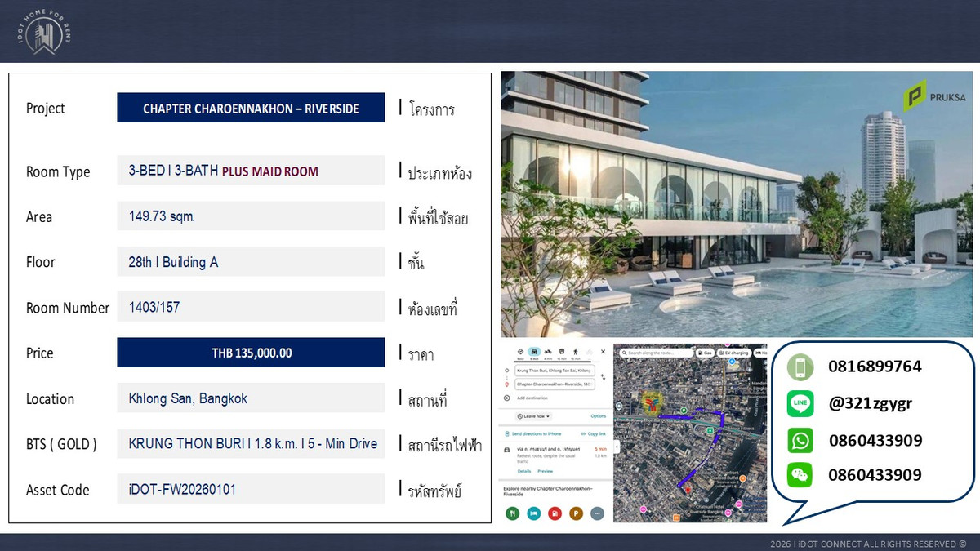The image size is (980, 551).
Task: Click the teal Hotels explore icon
Action: click(533, 513)
